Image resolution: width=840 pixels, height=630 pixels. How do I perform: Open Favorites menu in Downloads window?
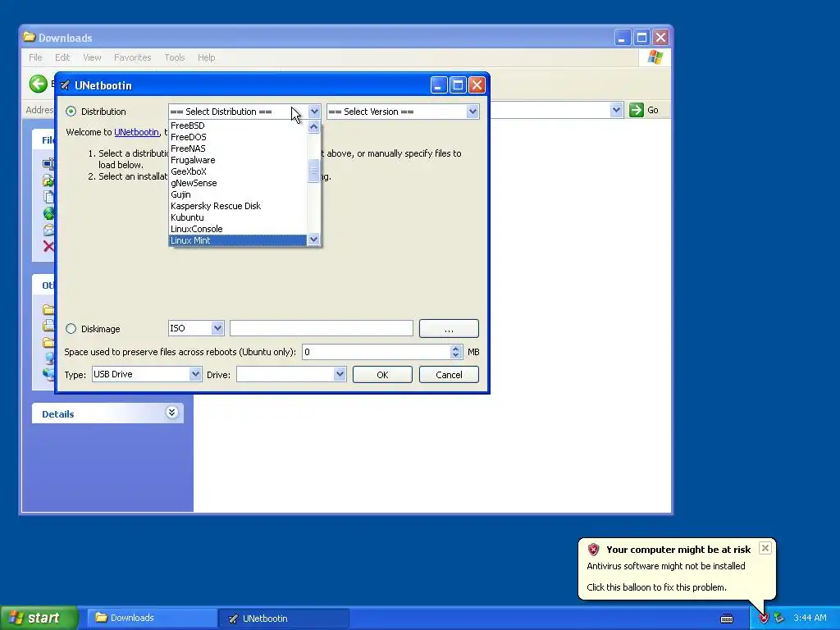tap(132, 57)
